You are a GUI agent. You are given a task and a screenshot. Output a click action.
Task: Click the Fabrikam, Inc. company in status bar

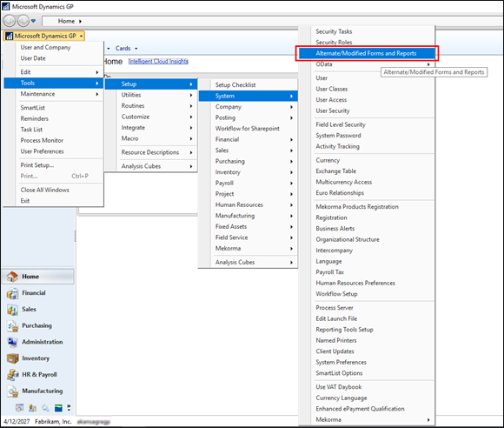tap(53, 422)
